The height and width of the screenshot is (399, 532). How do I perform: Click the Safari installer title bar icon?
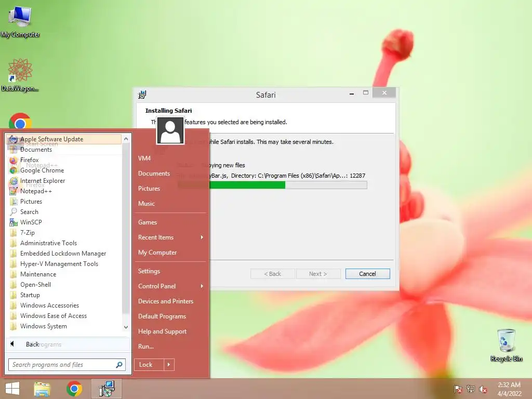point(142,95)
